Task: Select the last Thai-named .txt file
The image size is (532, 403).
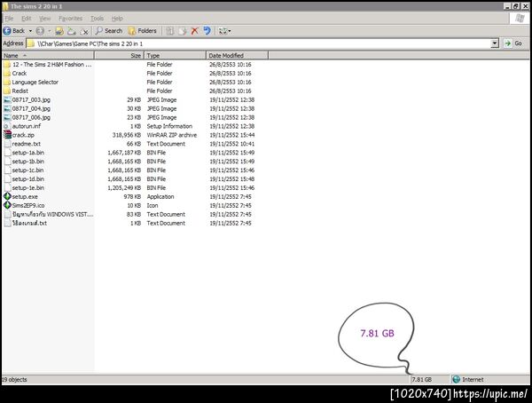Action: 26,223
